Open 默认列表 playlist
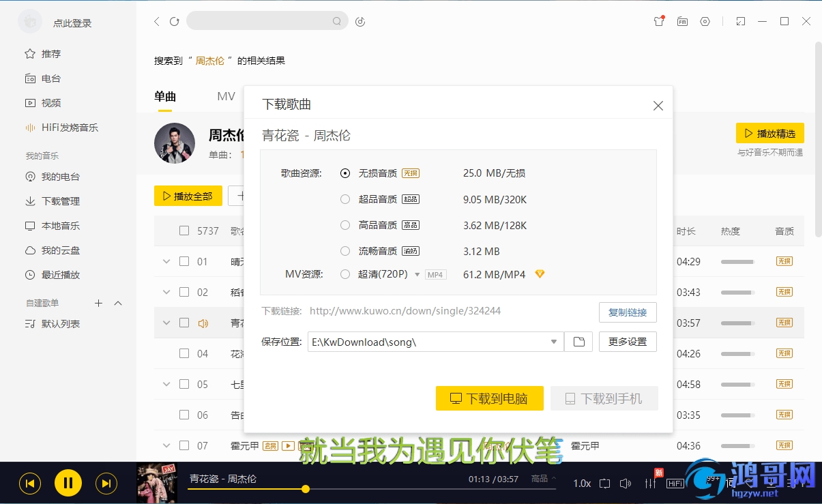 coord(53,324)
